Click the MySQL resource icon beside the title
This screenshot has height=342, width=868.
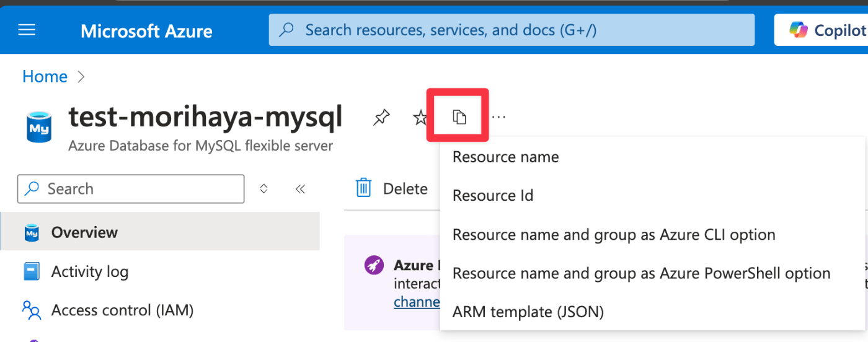pyautogui.click(x=39, y=126)
